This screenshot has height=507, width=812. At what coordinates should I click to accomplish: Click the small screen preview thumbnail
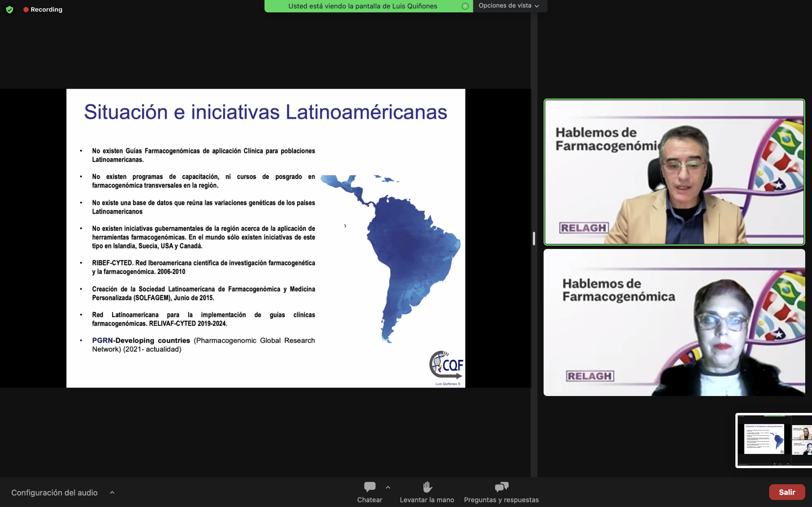(773, 440)
